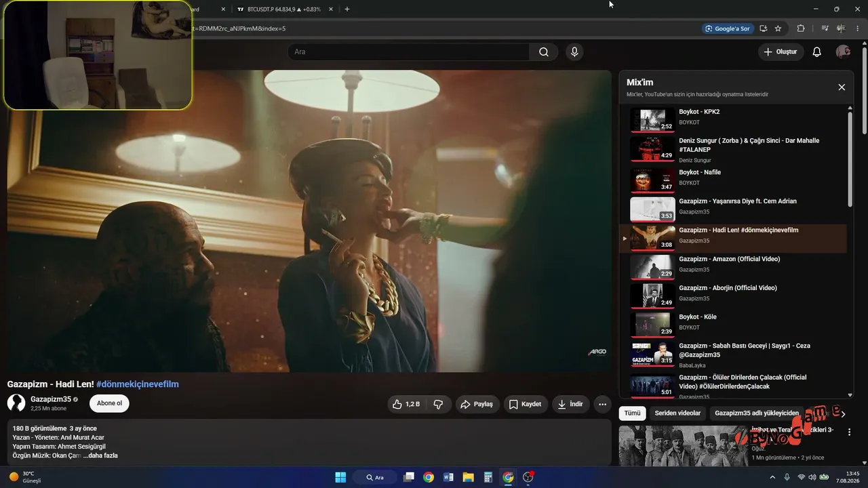Click the 'Mix'im' playlist title
This screenshot has width=868, height=488.
[x=640, y=83]
